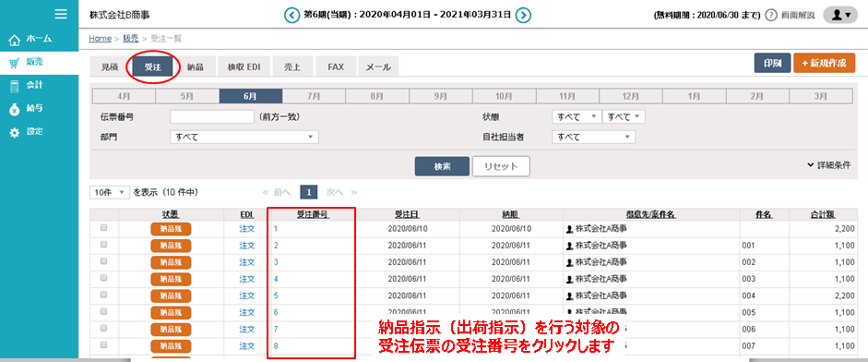Check the checkbox for order 6

point(103,311)
